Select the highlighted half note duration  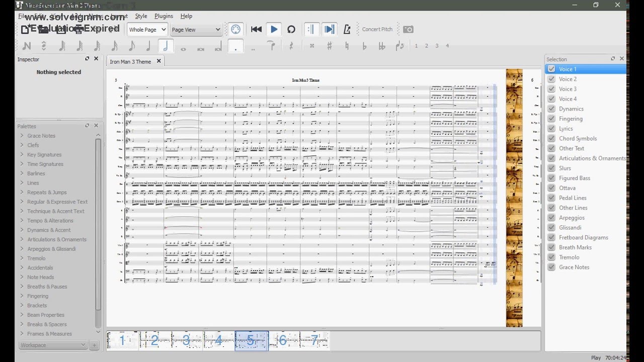click(166, 46)
